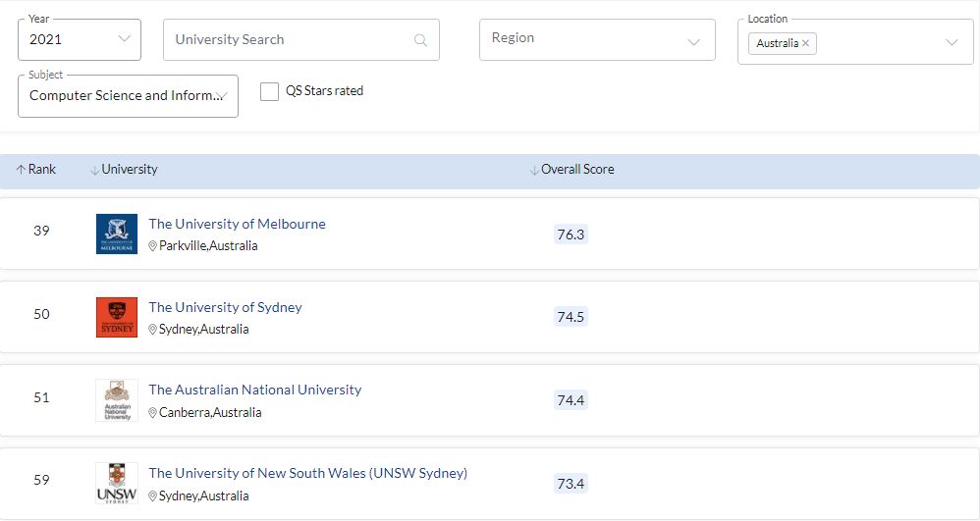Click rank number 39
This screenshot has width=980, height=521.
[41, 231]
